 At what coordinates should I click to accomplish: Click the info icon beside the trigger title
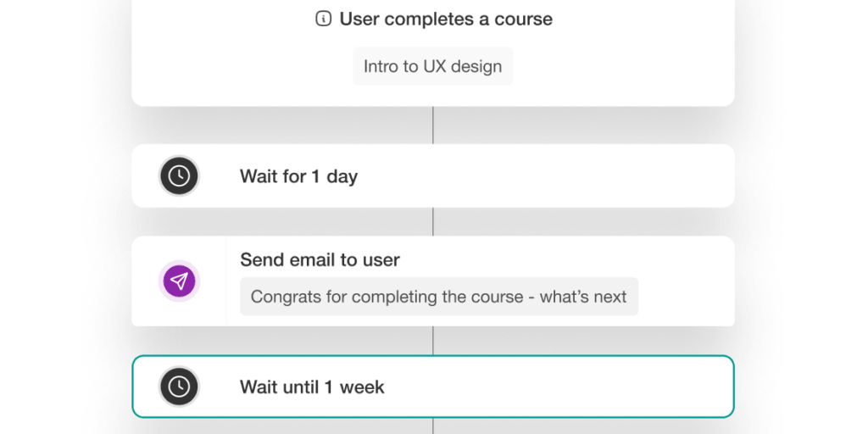pos(323,19)
